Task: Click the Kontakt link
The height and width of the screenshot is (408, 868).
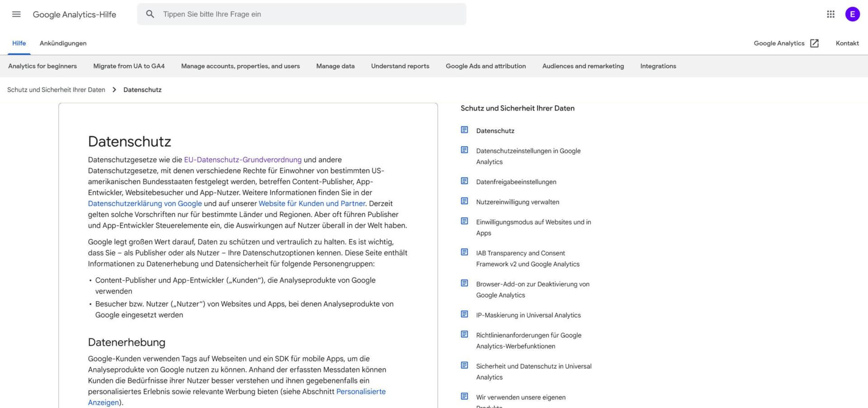Action: coord(847,43)
